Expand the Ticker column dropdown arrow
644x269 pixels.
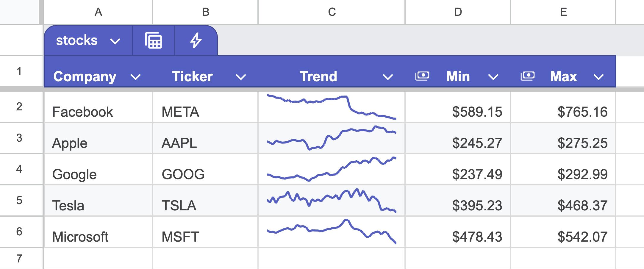(x=241, y=77)
